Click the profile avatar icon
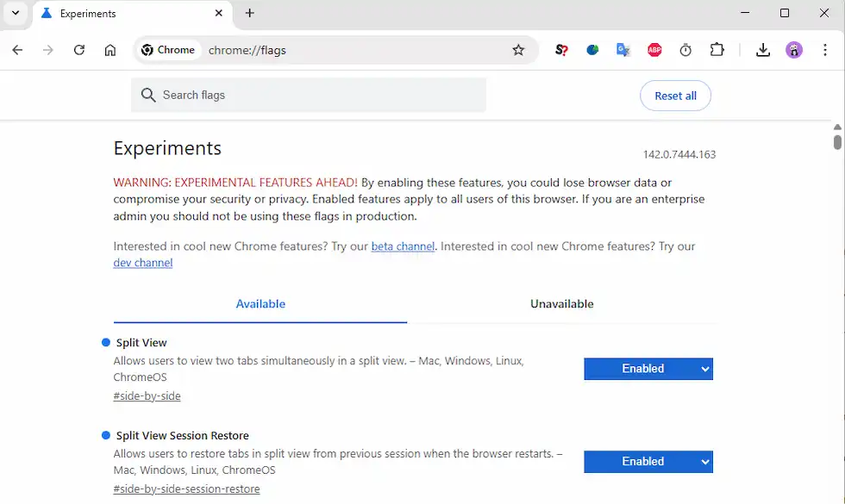The width and height of the screenshot is (845, 504). [794, 50]
